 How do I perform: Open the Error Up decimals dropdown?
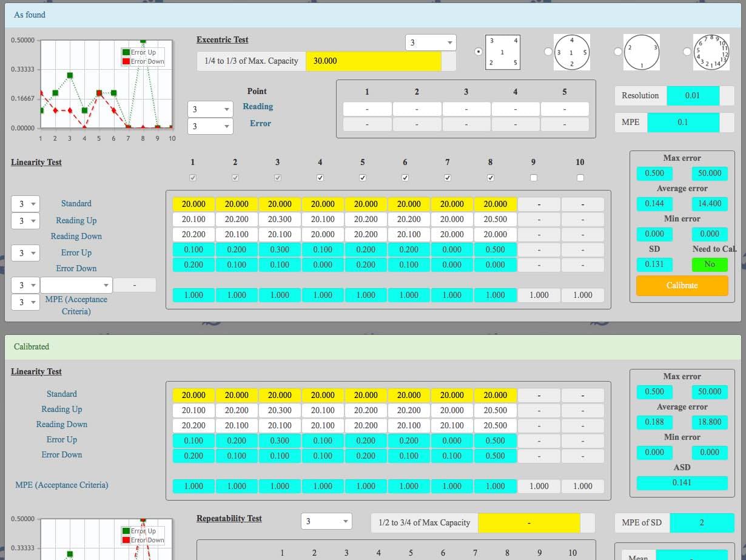25,253
